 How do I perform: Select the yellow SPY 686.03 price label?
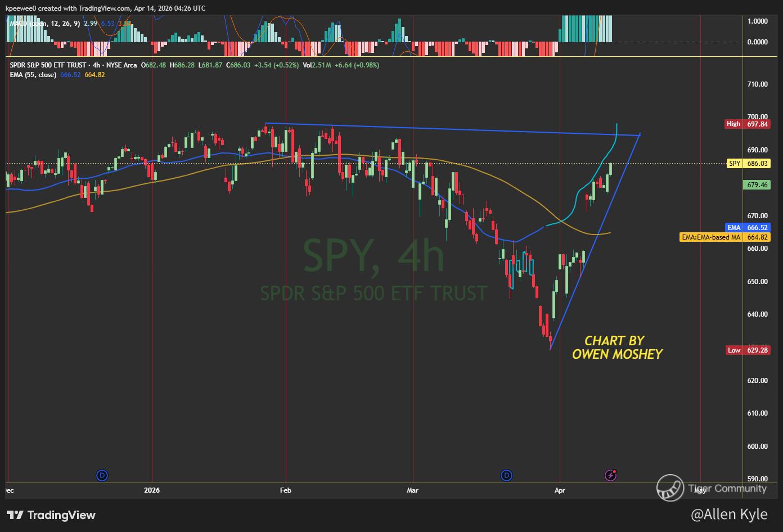click(x=748, y=164)
